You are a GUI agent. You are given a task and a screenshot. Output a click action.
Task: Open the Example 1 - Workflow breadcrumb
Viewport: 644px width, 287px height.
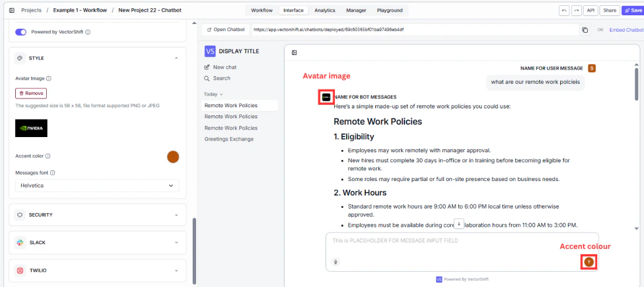[x=80, y=11]
